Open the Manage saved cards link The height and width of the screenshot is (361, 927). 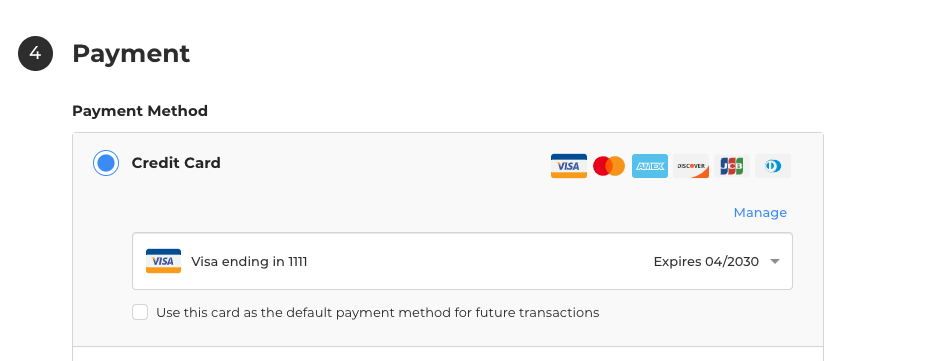[760, 213]
